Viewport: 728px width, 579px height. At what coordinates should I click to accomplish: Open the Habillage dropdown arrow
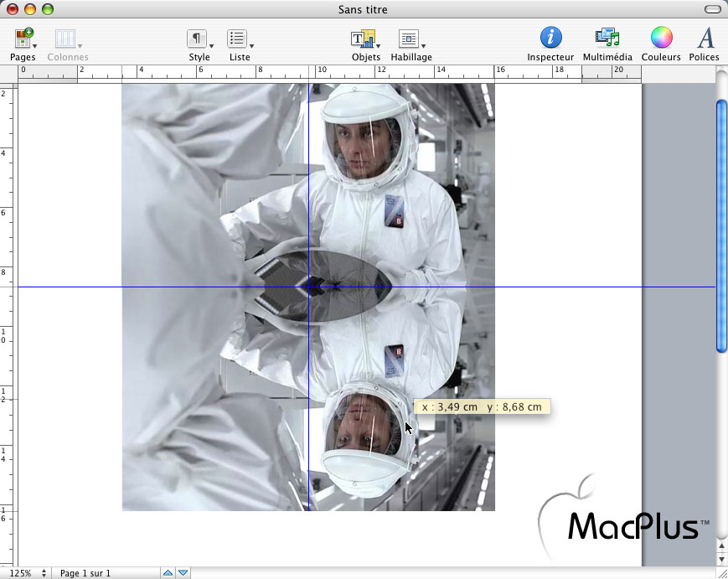423,46
